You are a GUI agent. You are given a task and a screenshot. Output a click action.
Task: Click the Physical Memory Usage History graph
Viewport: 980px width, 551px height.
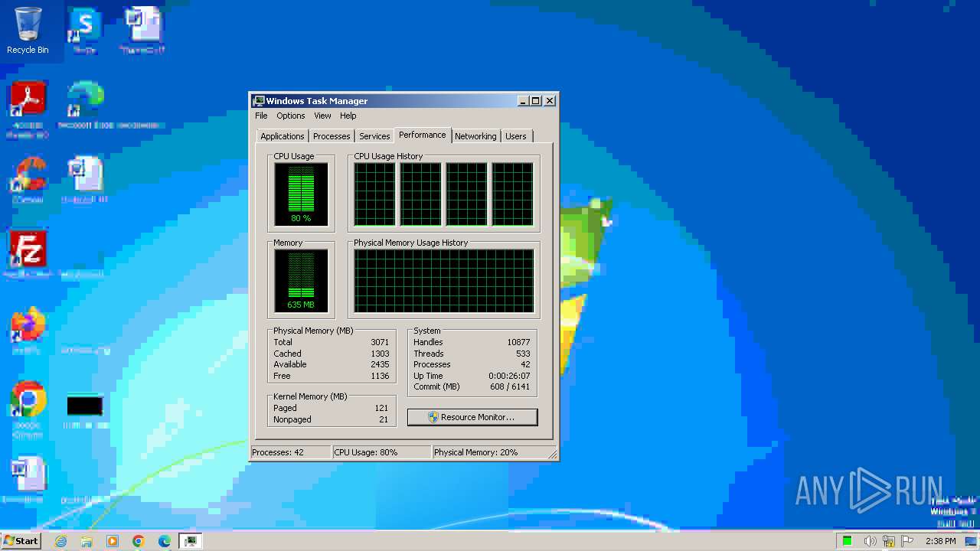(x=443, y=281)
